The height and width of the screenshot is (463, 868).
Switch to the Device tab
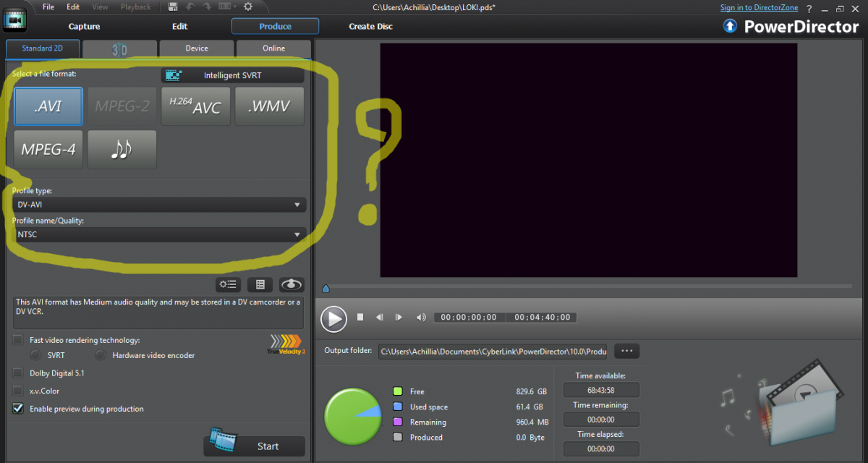click(x=197, y=48)
